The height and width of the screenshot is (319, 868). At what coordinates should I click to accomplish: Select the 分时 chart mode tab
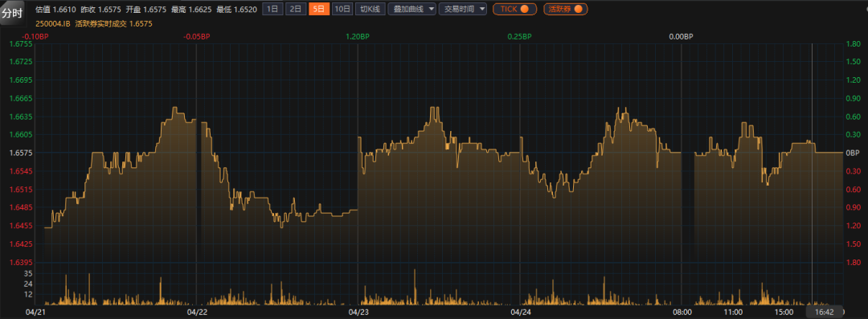(12, 14)
